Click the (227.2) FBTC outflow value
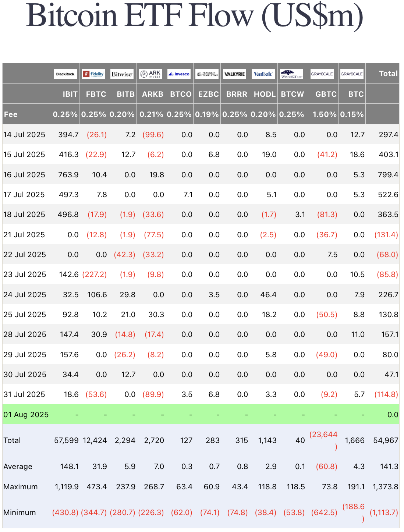The image size is (404, 532). (x=95, y=274)
